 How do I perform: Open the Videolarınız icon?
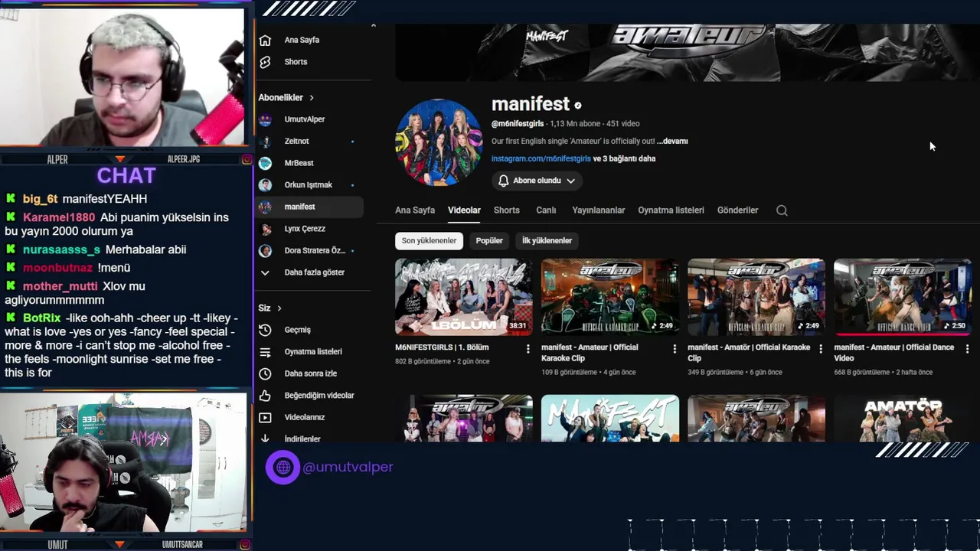(265, 418)
